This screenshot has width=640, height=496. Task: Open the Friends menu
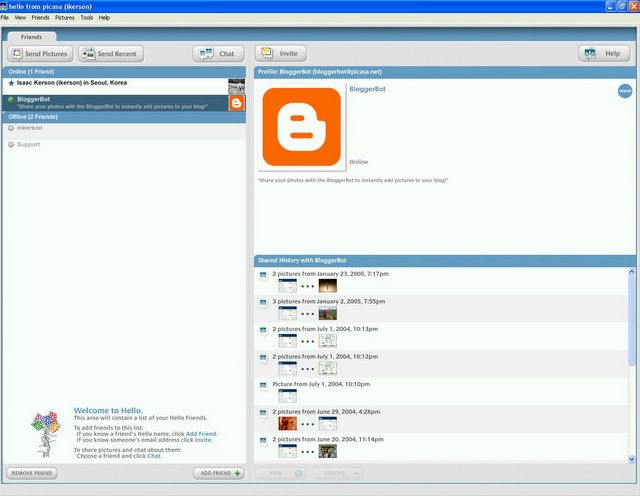[40, 18]
